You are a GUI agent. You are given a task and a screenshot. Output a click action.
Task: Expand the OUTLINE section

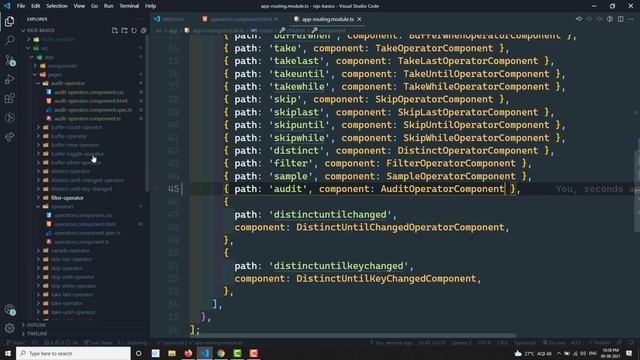click(36, 325)
